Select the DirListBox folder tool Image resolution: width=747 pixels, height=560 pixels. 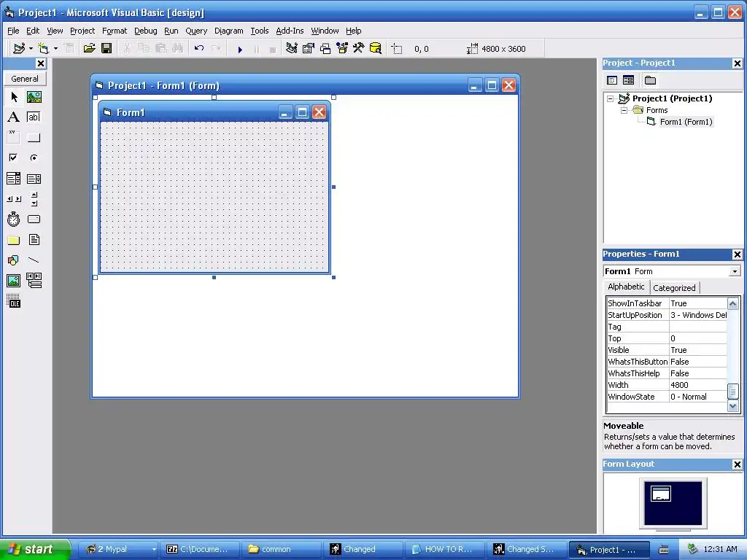tap(14, 240)
